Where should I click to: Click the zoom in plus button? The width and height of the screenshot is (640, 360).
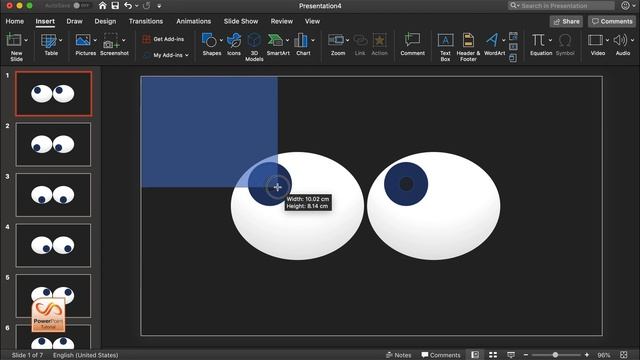587,355
